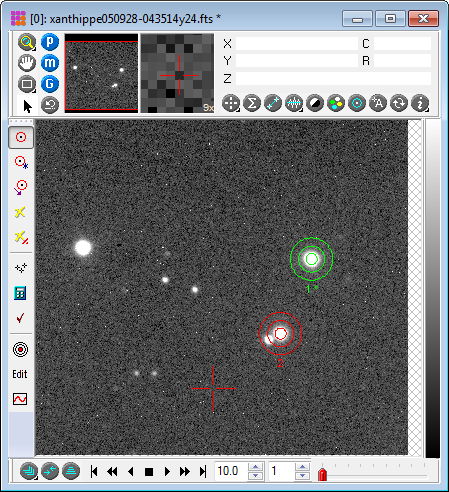Open the sigma statistics tool
449x492 pixels.
(x=252, y=103)
